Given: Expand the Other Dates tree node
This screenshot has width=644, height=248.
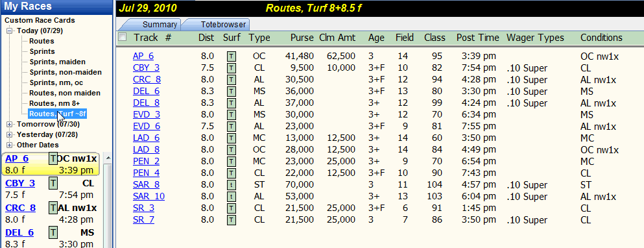Looking at the screenshot, I should click(10, 145).
